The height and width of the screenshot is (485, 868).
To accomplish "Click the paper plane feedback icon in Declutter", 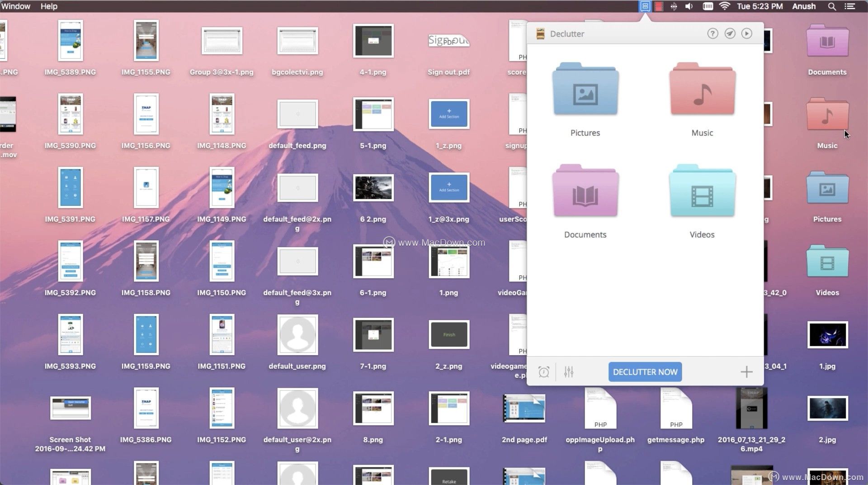I will click(730, 33).
